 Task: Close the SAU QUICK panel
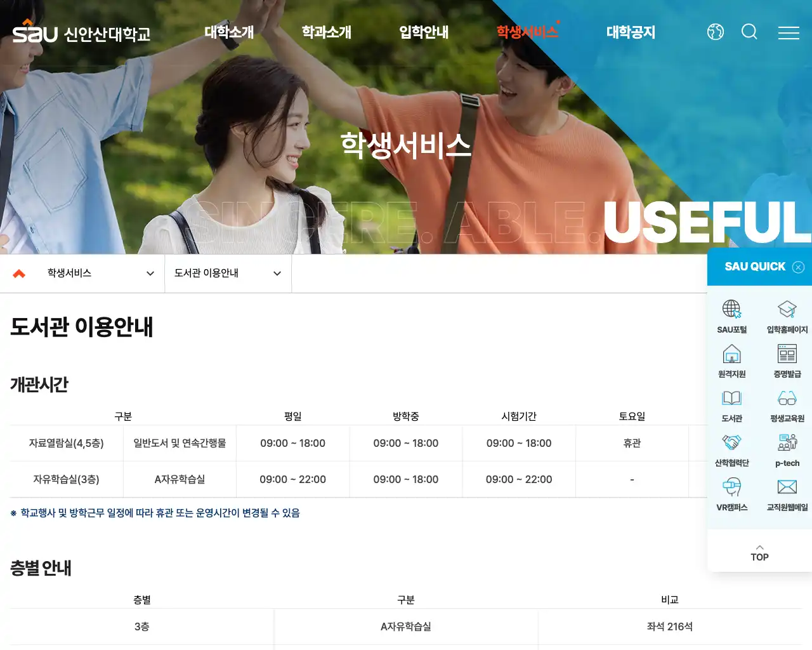799,267
